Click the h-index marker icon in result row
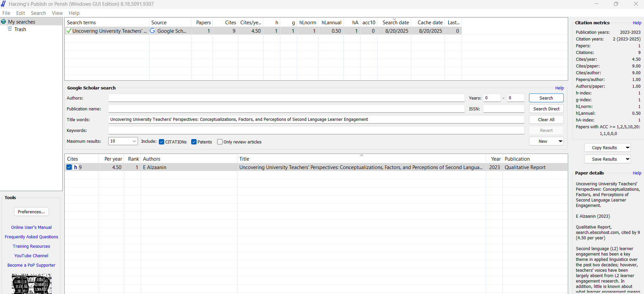Screen dimensions: 644x294 (x=76, y=167)
